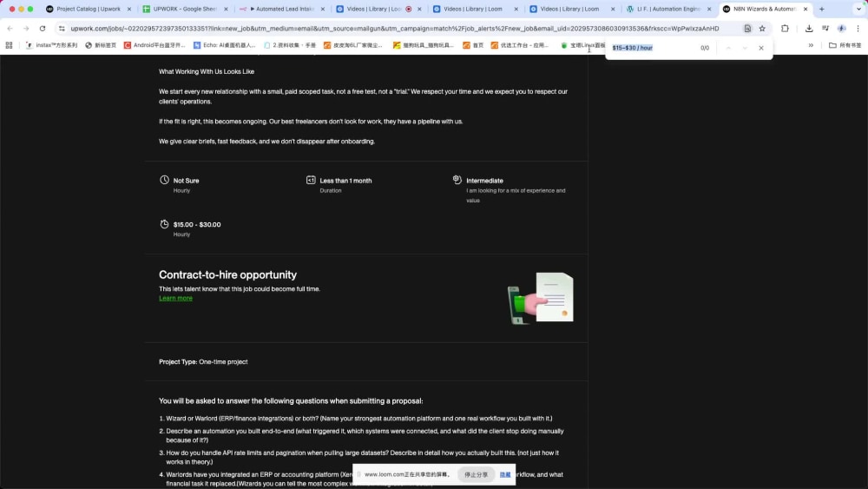This screenshot has height=489, width=868.
Task: Go back to the previous page
Action: tap(10, 29)
